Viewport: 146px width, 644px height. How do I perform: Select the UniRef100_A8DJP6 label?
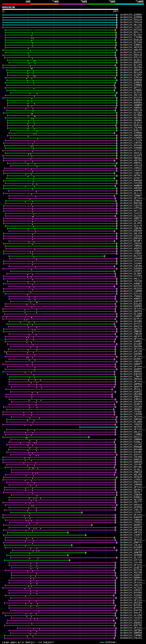click(x=131, y=50)
